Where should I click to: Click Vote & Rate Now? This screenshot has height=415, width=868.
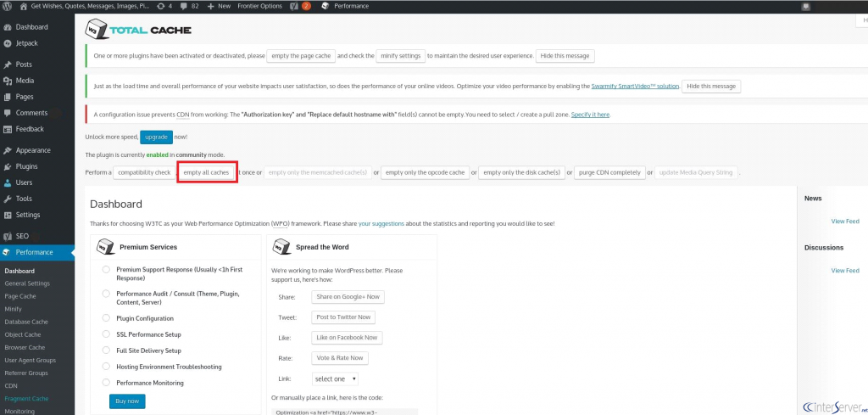pos(340,358)
